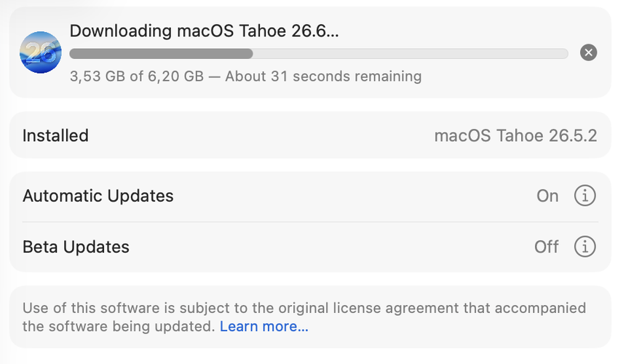Select the Downloading macOS Tahoe 26.6… title
This screenshot has height=364, width=626.
point(204,31)
